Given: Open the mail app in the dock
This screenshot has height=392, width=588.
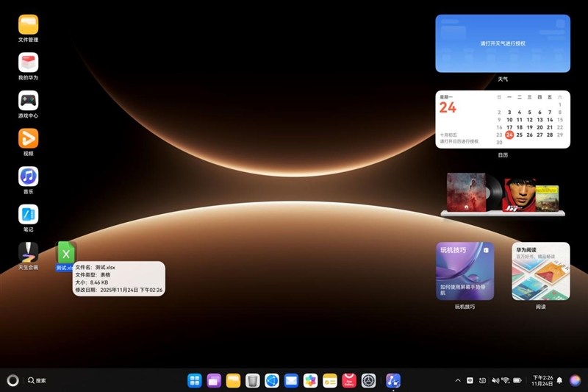Looking at the screenshot, I should click(x=291, y=380).
